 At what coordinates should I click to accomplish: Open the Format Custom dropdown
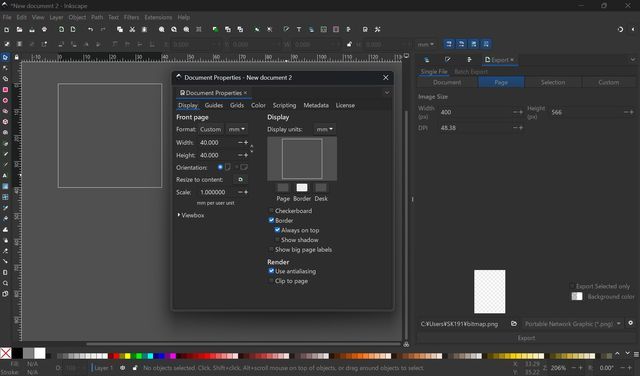(211, 129)
